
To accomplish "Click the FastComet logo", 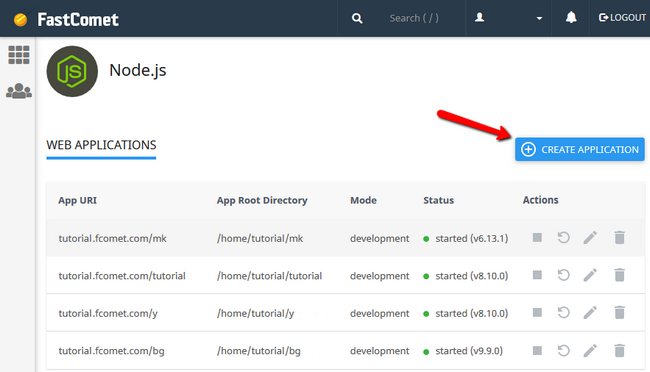I will click(x=66, y=19).
